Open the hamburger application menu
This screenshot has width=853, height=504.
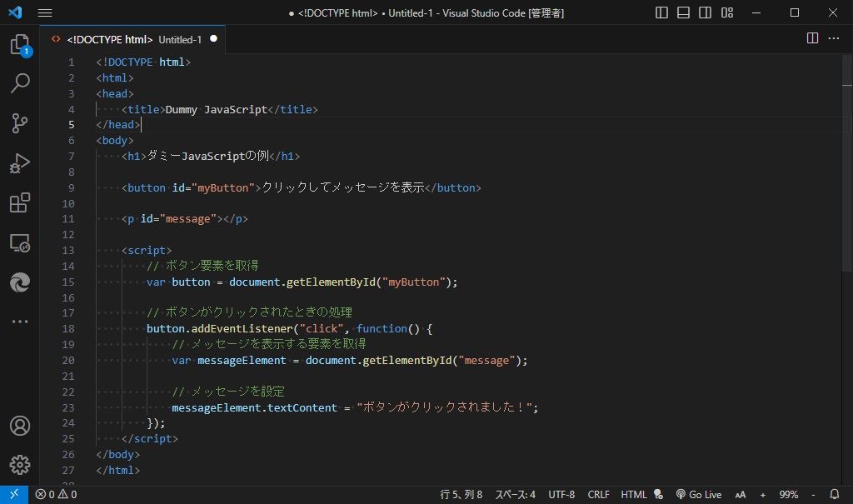45,12
